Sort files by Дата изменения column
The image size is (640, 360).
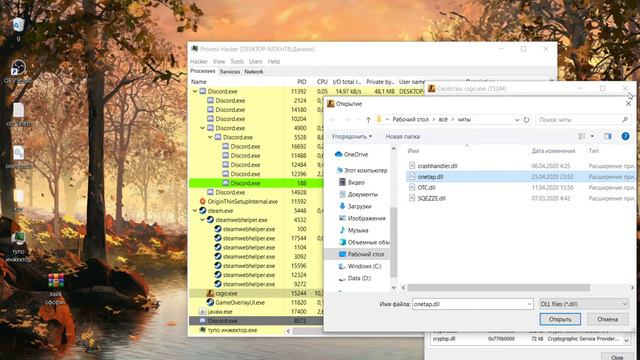click(x=553, y=151)
